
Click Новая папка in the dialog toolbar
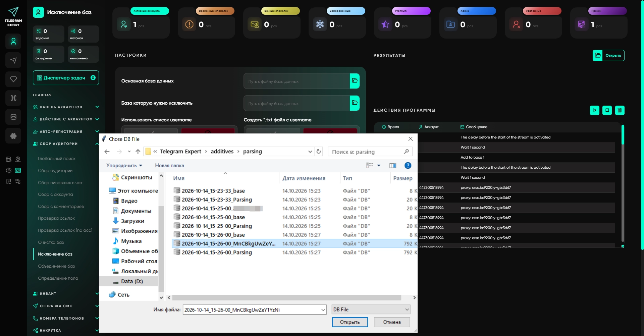coord(169,165)
